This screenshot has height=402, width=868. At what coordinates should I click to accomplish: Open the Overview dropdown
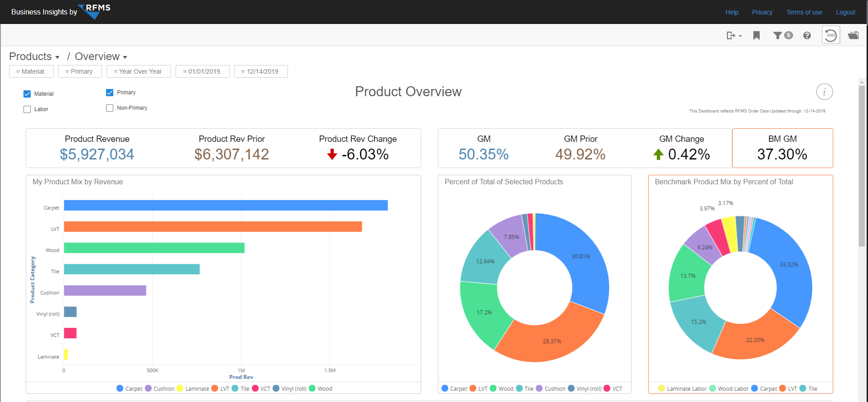tap(101, 56)
